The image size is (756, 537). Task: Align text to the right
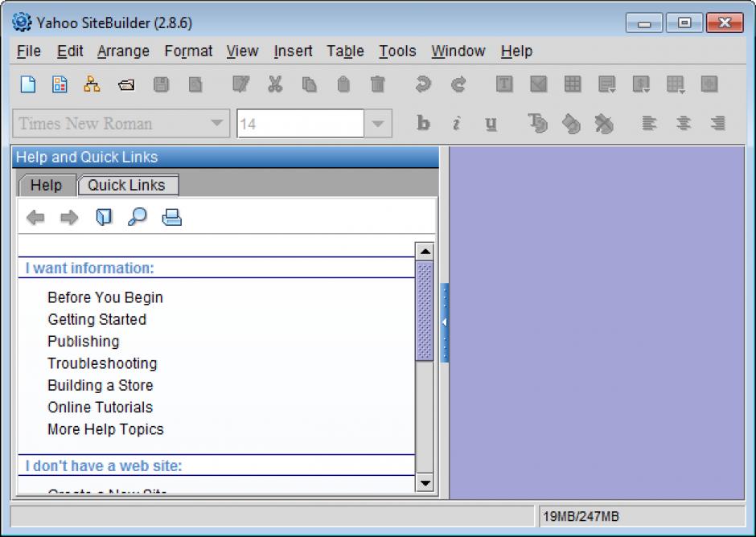[x=718, y=124]
